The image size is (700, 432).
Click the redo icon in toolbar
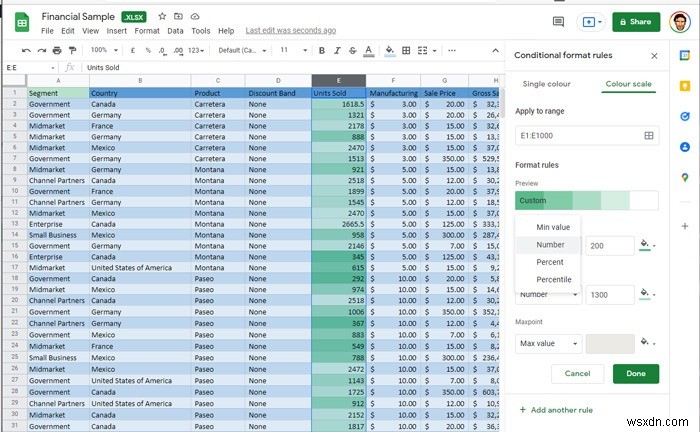tap(42, 50)
